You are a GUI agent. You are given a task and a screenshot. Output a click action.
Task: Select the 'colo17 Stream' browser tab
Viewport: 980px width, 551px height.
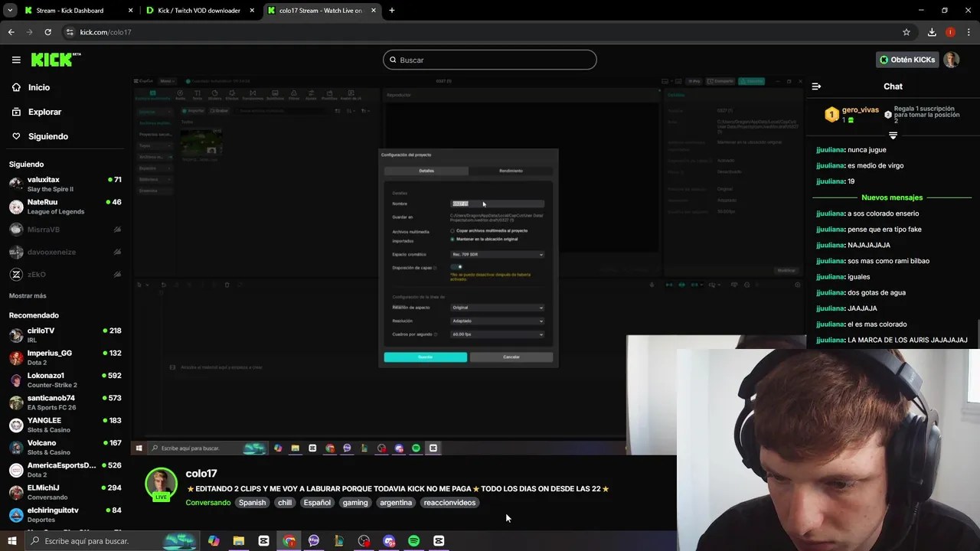click(x=321, y=11)
